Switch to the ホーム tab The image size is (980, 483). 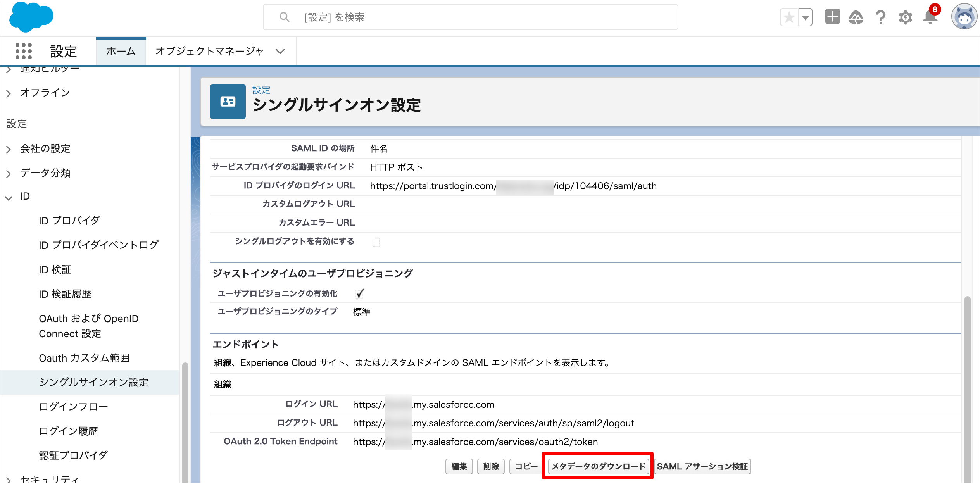tap(121, 51)
